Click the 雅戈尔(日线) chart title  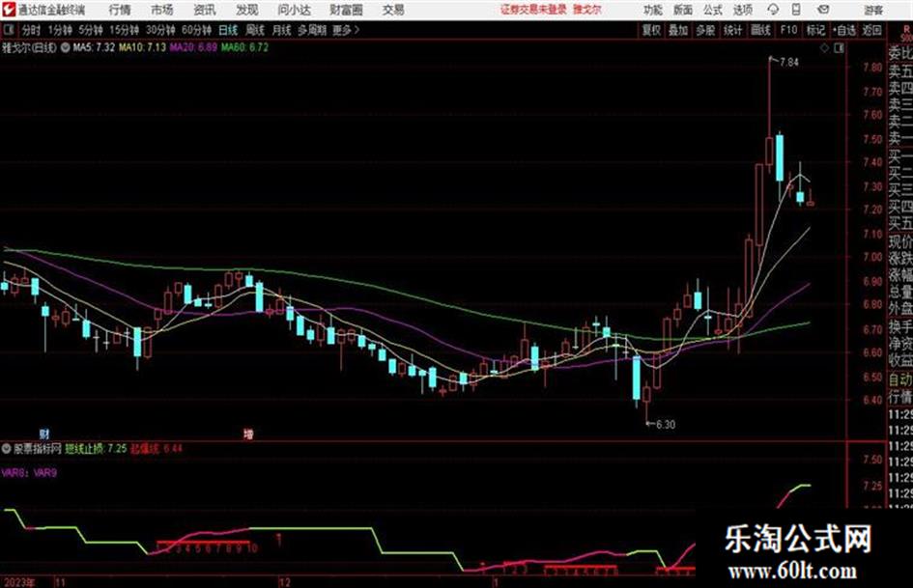29,47
